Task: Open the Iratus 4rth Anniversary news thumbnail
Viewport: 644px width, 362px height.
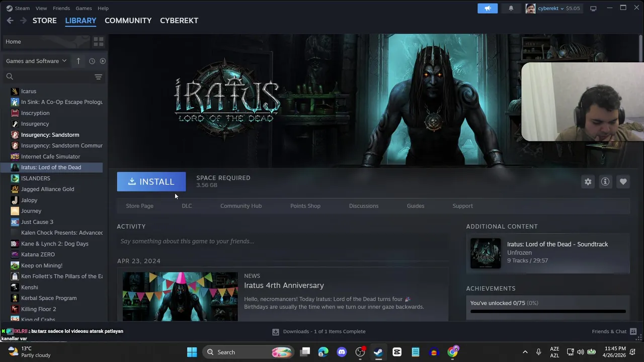Action: pyautogui.click(x=180, y=296)
